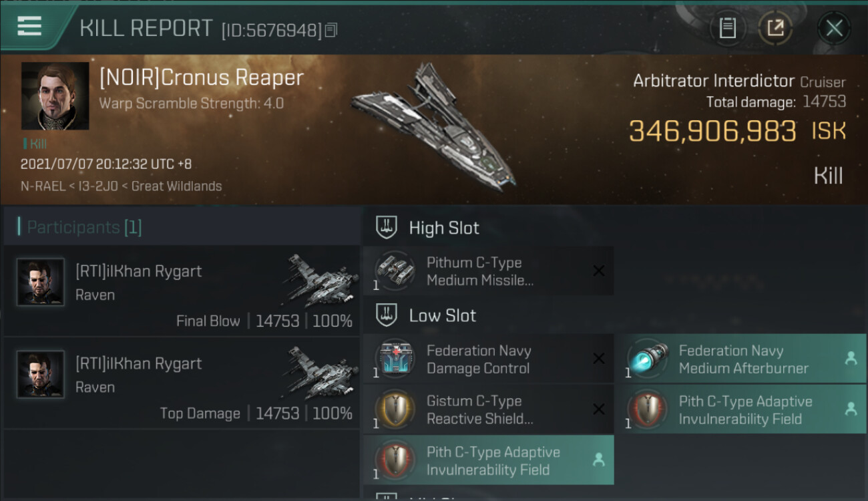Select the Pithum C-Type Medium Missile item
This screenshot has height=501, width=868.
click(488, 271)
